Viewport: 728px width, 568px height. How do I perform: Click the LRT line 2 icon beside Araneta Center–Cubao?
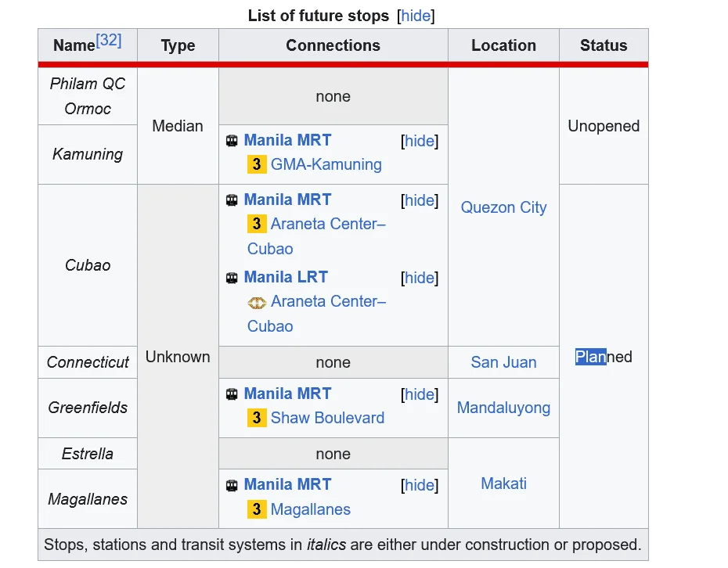click(257, 303)
